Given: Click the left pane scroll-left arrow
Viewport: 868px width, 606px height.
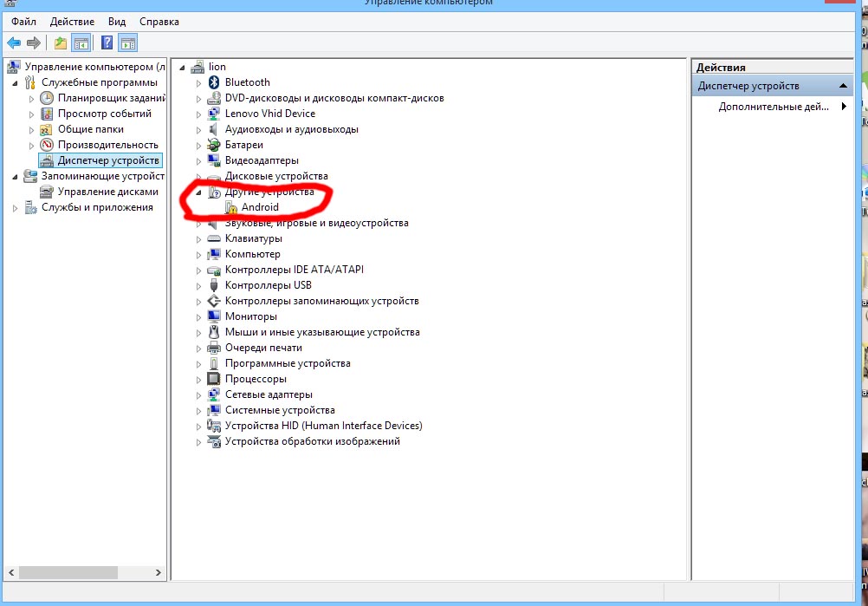Looking at the screenshot, I should [11, 572].
